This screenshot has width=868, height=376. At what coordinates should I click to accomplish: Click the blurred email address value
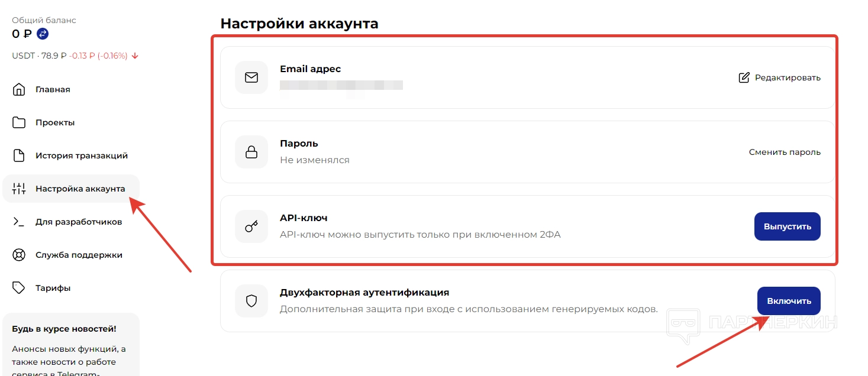point(341,85)
